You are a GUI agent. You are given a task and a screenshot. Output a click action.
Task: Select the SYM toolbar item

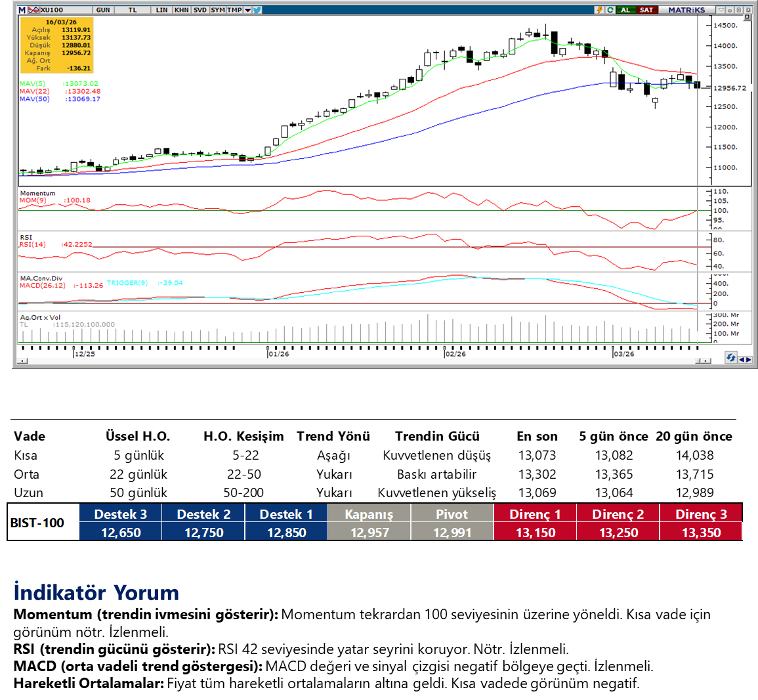pos(217,10)
